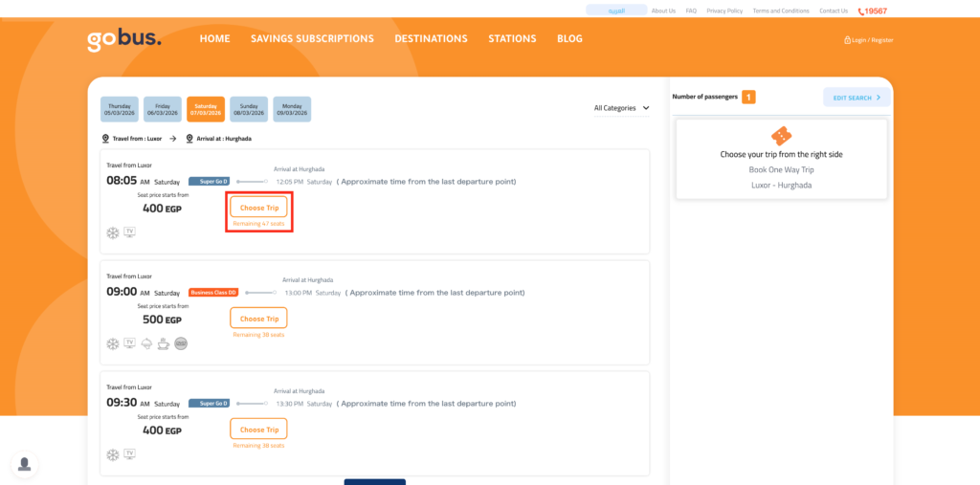Open the Login / Register link
Viewport: 980px width, 485px height.
pyautogui.click(x=868, y=40)
